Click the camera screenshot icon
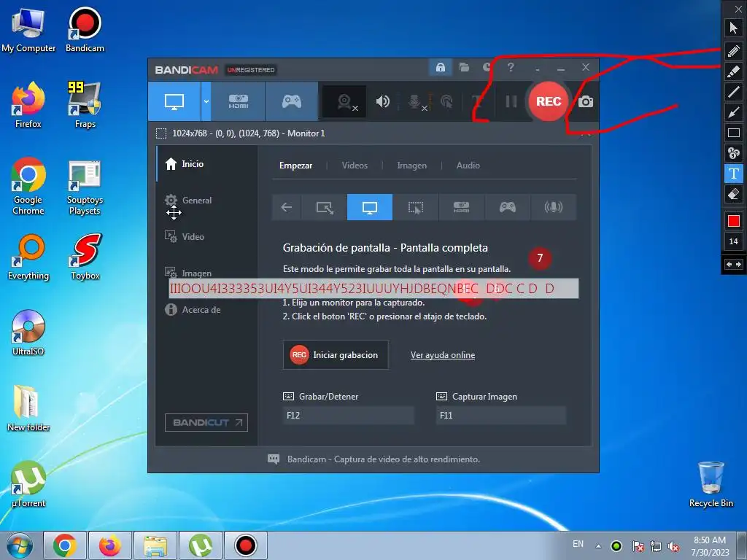The width and height of the screenshot is (747, 560). tap(586, 101)
